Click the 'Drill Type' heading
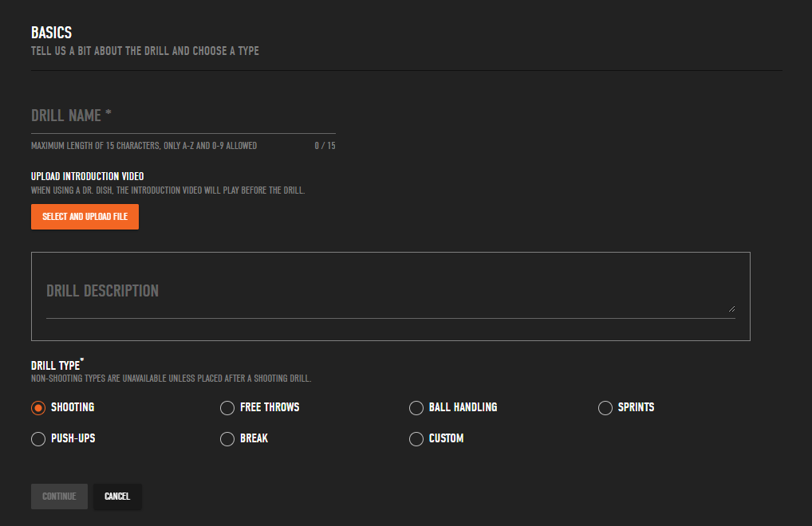Image resolution: width=812 pixels, height=526 pixels. click(x=57, y=365)
